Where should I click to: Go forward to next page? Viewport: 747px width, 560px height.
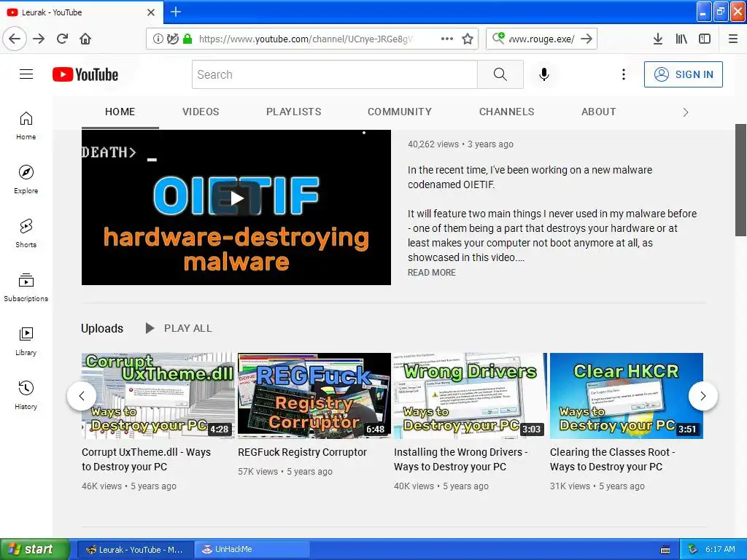(39, 39)
